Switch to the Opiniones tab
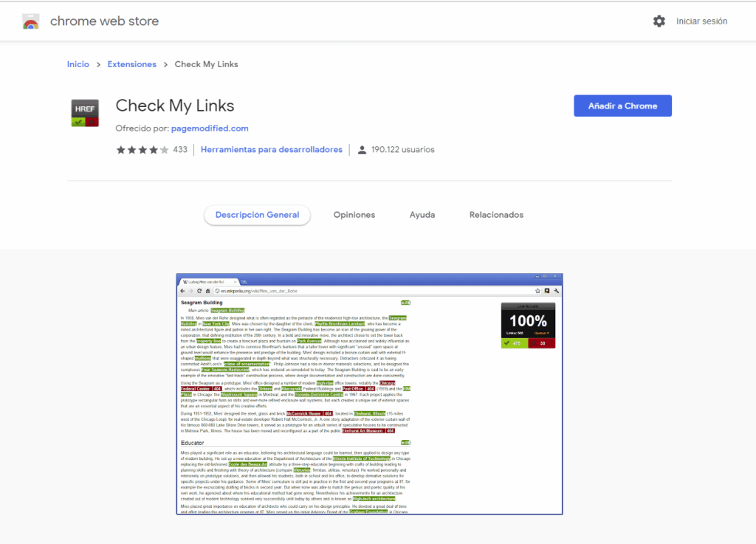Viewport: 756px width, 544px height. 354,215
